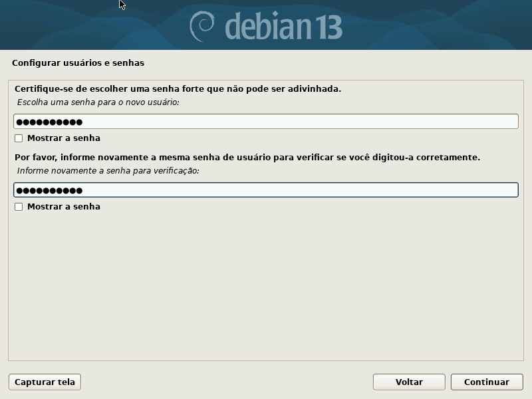
Task: Click the Debian swirl logo in the banner
Action: [202, 26]
